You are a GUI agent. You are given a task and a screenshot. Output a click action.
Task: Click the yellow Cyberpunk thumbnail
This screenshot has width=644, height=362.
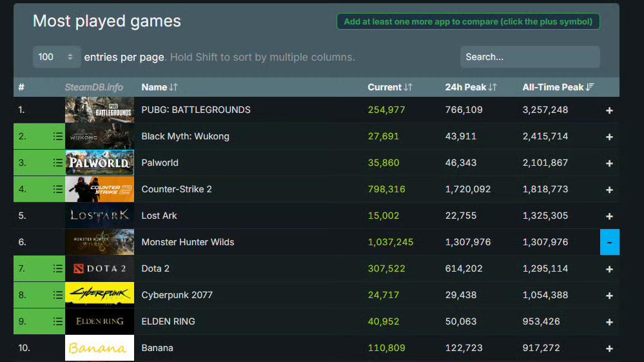99,295
